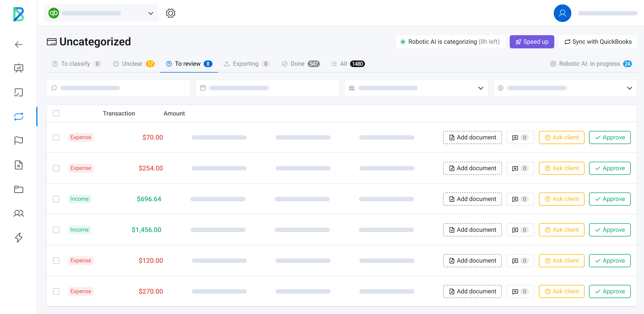Viewport: 644px width, 314px height.
Task: Open settings gear icon in header
Action: click(170, 13)
